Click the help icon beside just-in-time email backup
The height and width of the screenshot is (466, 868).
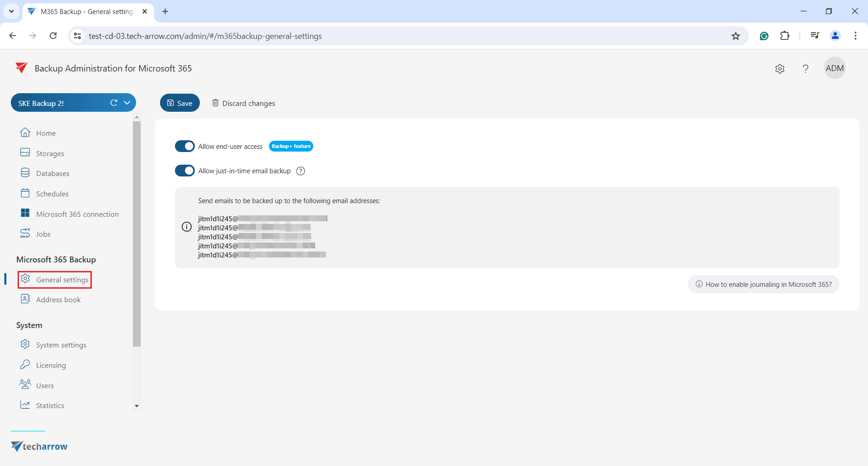[x=301, y=171]
